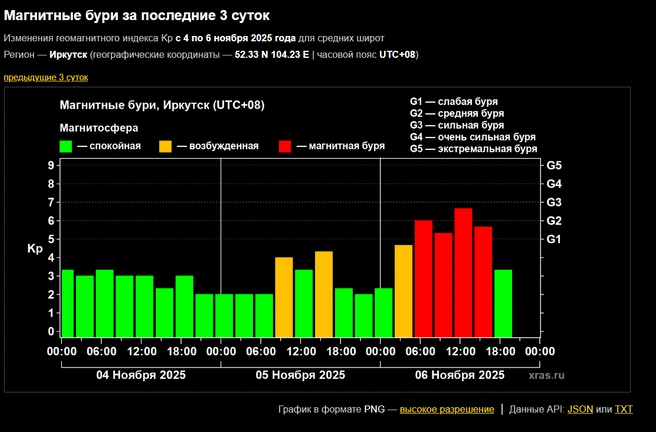Click the yellow bar at 03:00 on 06 November
The image size is (656, 432).
tap(403, 291)
